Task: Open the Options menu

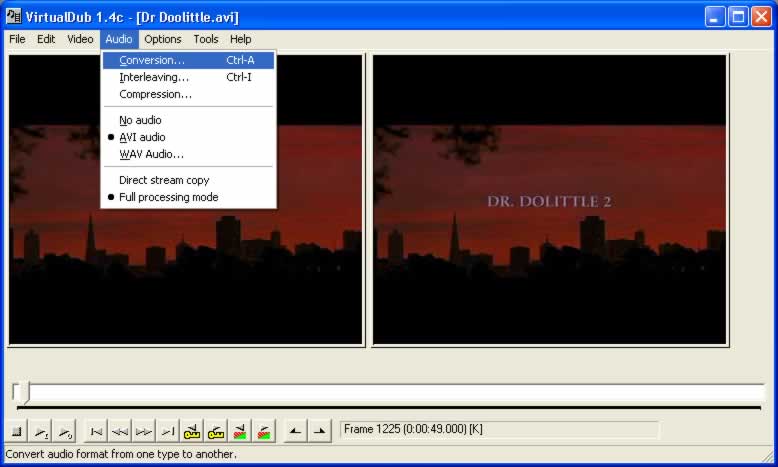Action: (163, 39)
